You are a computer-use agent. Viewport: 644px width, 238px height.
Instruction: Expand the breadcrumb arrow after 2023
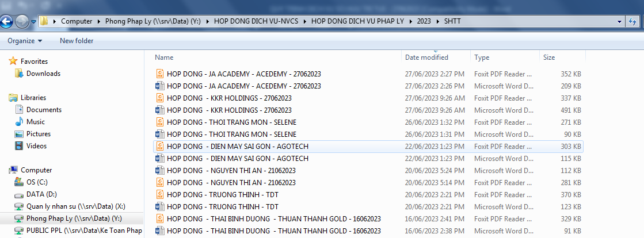point(437,21)
